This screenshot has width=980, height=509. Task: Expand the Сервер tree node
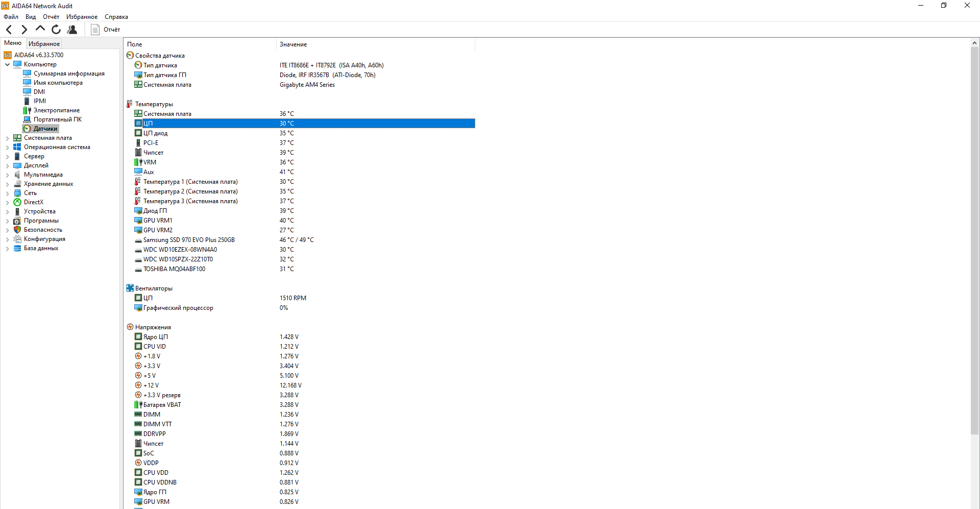[x=7, y=156]
